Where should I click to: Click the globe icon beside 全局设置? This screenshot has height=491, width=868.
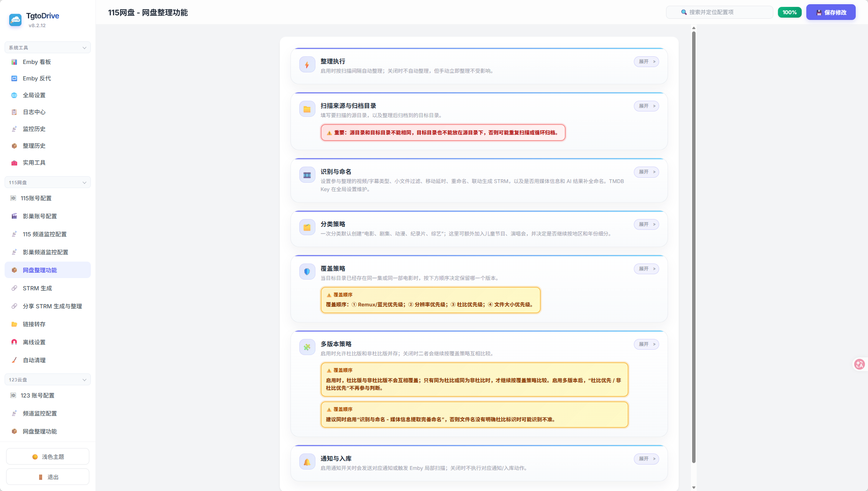[x=14, y=95]
